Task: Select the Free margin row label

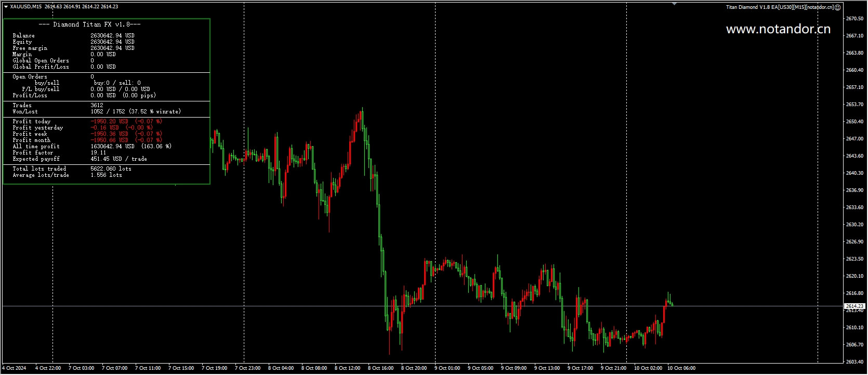Action: [30, 48]
